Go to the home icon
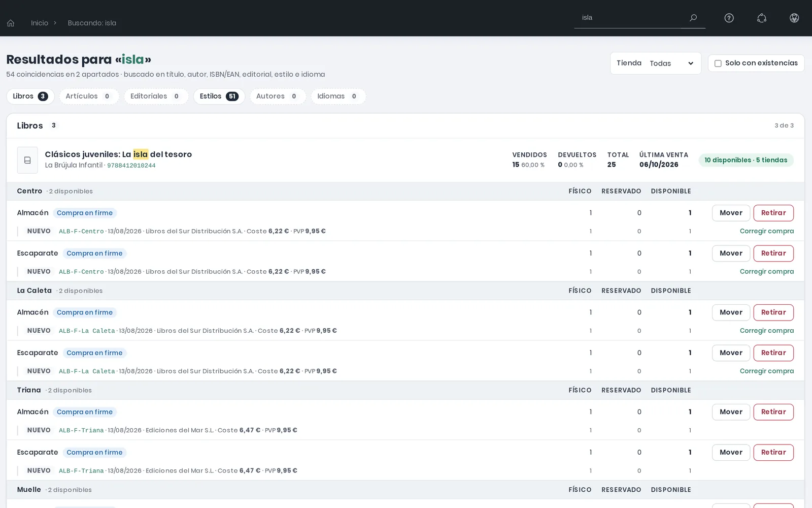 [x=11, y=23]
